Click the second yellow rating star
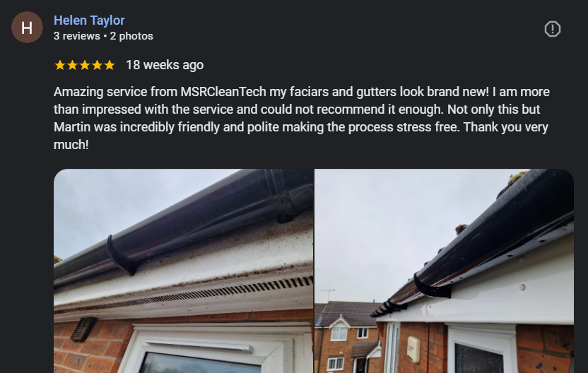Screen dimensions: 588x373 [72, 65]
